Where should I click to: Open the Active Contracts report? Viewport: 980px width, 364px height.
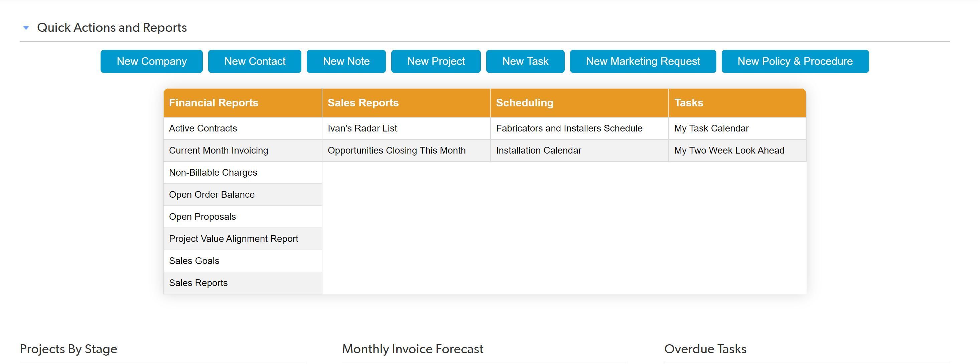[203, 128]
